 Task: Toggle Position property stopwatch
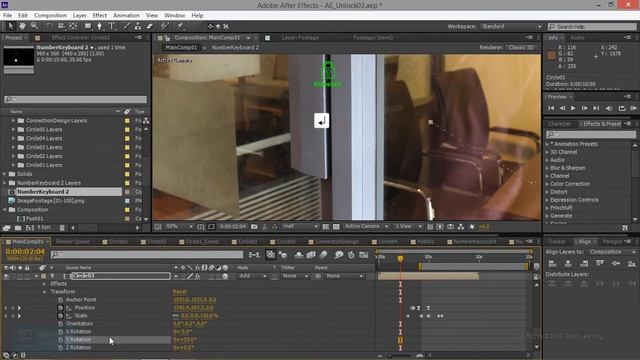click(60, 308)
